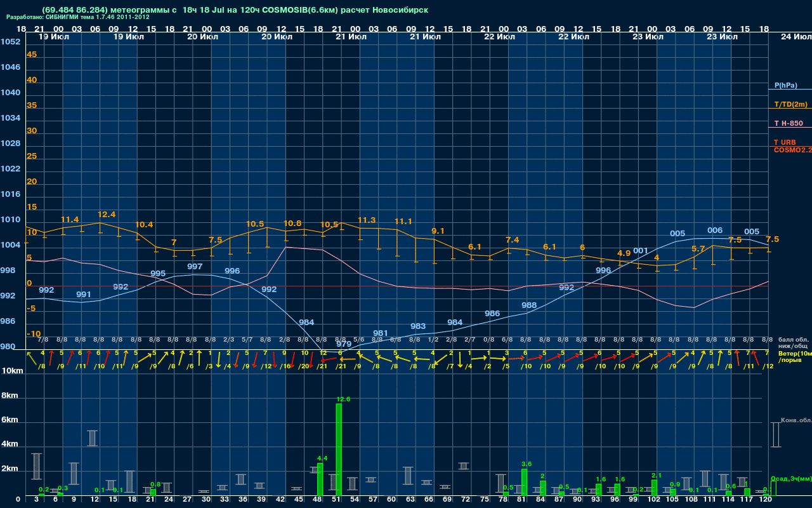This screenshot has height=508, width=812.
Task: Click the 0.9 precipitation value
Action: [676, 485]
